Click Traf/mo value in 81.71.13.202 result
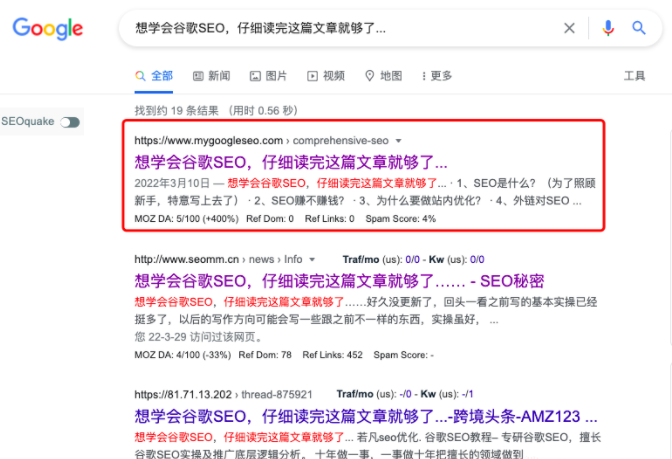 tap(405, 394)
